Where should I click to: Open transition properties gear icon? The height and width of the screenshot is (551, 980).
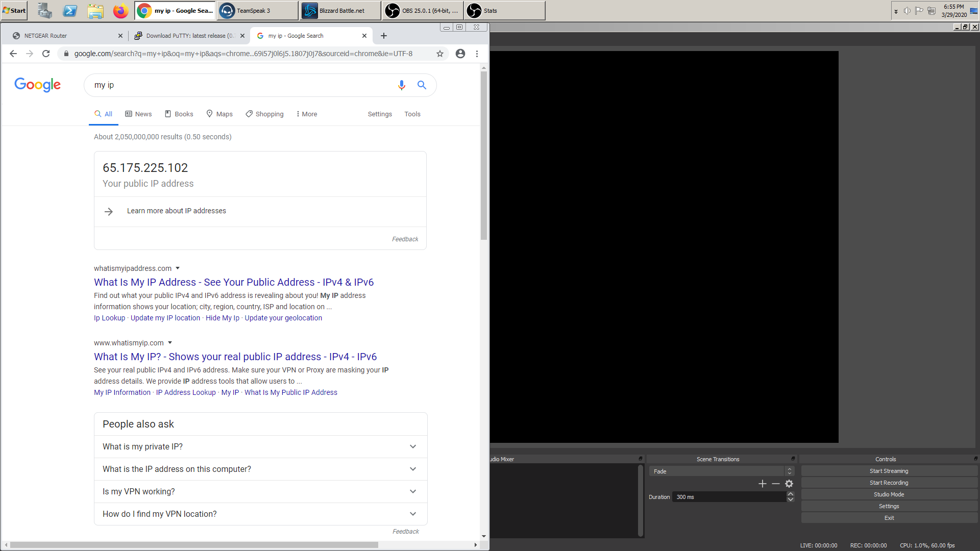pos(789,484)
